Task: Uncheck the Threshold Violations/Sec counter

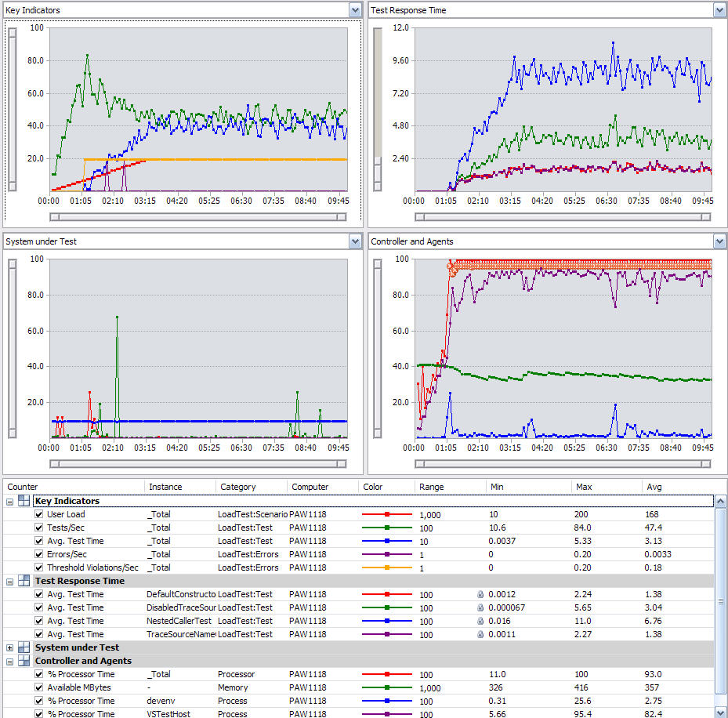Action: 39,568
